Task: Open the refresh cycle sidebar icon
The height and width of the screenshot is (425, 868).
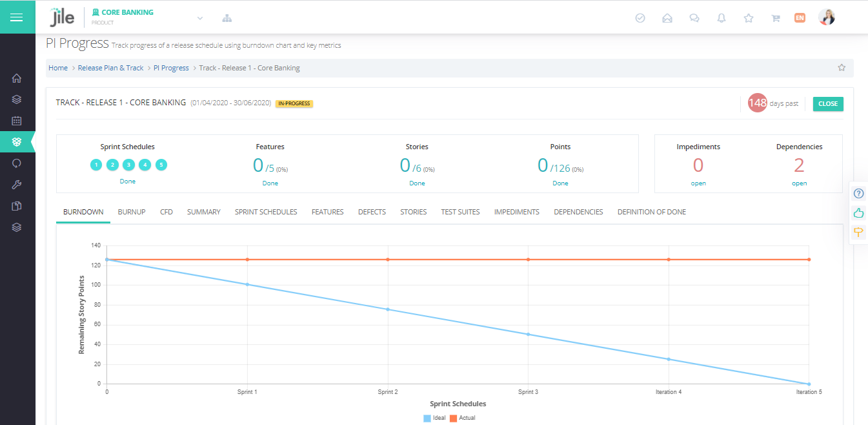Action: (17, 163)
